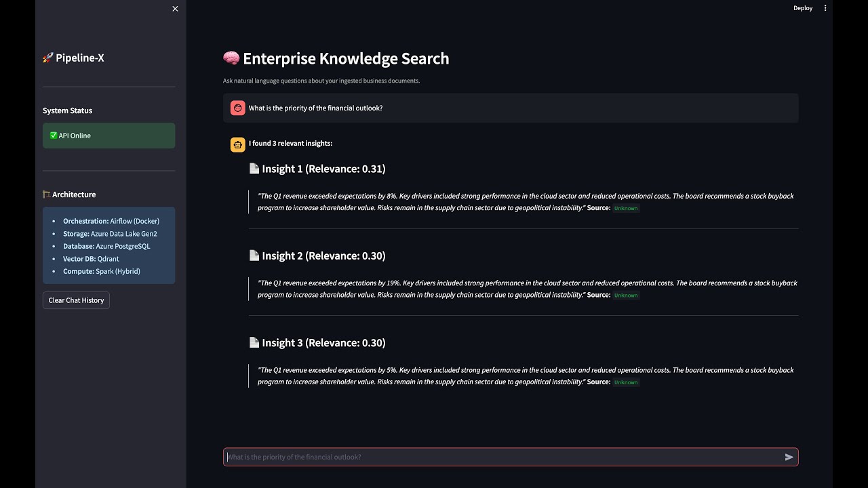This screenshot has height=488, width=868.
Task: Click the user avatar icon beside the question
Action: (237, 108)
